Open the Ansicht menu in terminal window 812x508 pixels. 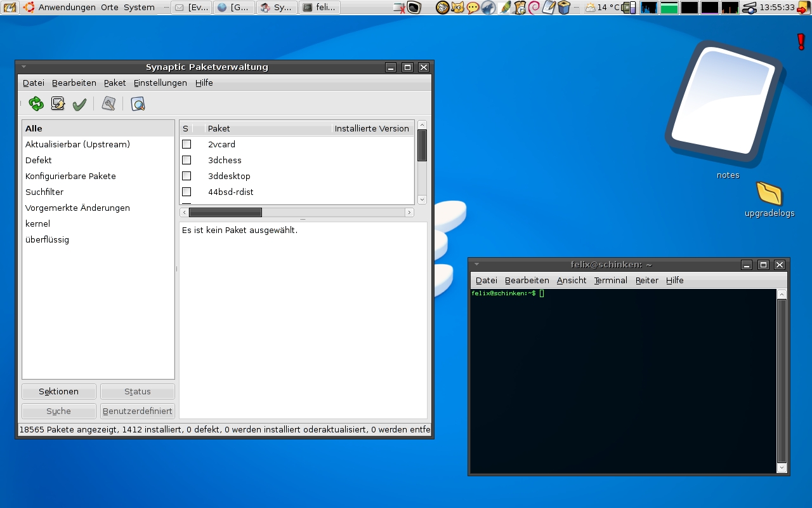click(572, 280)
